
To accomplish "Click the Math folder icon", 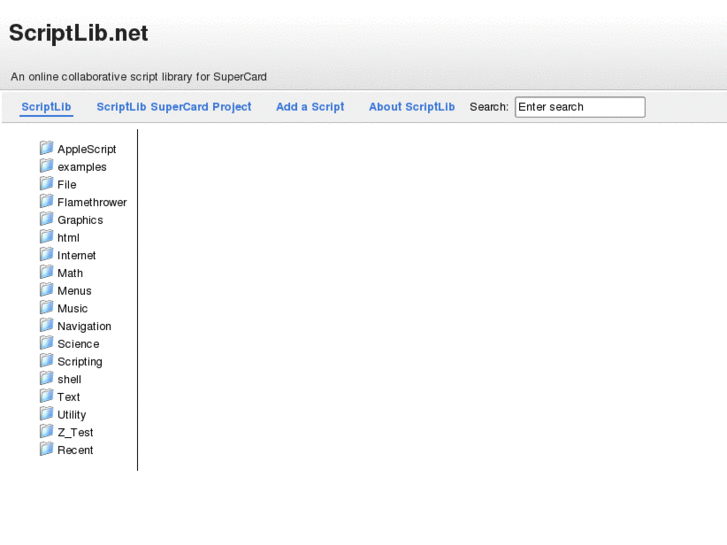I will 46,272.
